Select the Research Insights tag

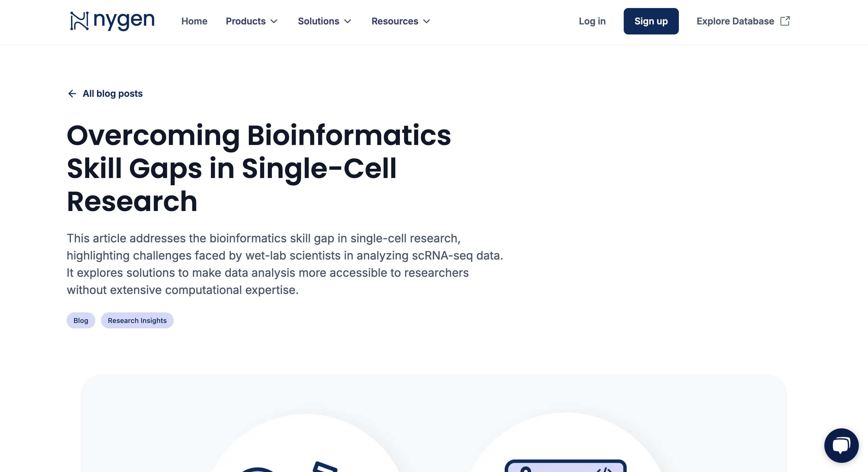tap(137, 320)
